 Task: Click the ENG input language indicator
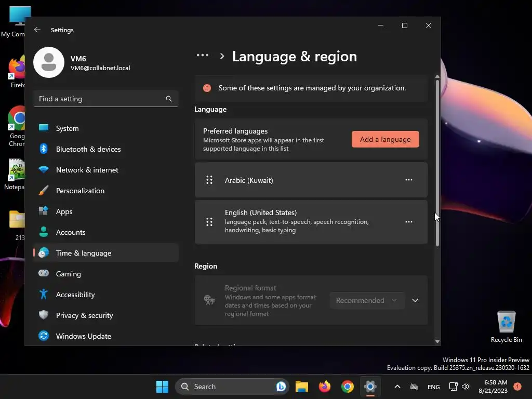click(434, 387)
